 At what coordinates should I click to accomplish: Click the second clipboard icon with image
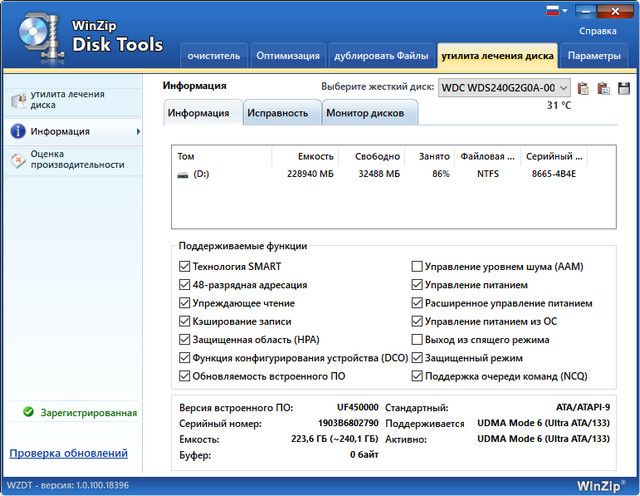(x=604, y=88)
